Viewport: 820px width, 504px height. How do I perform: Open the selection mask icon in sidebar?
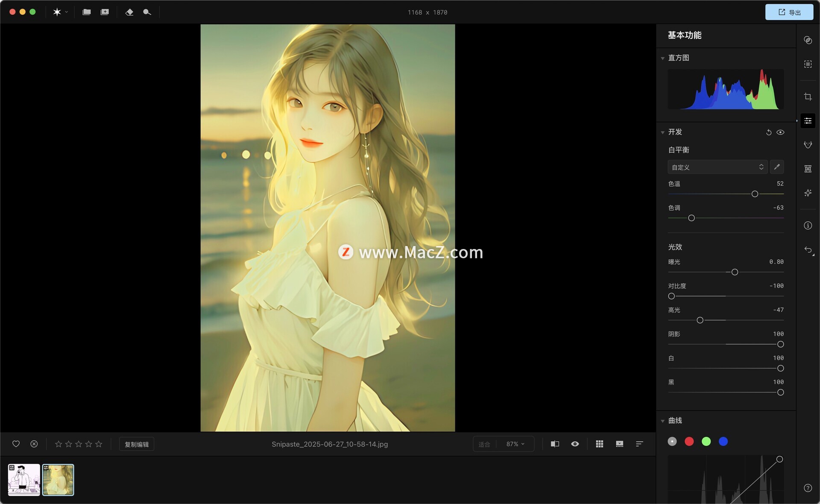tap(808, 64)
